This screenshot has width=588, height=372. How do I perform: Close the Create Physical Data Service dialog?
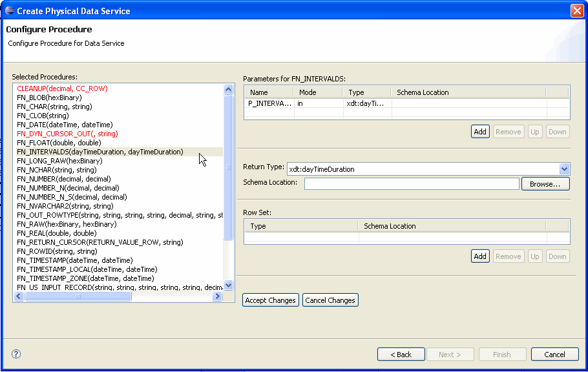click(577, 10)
